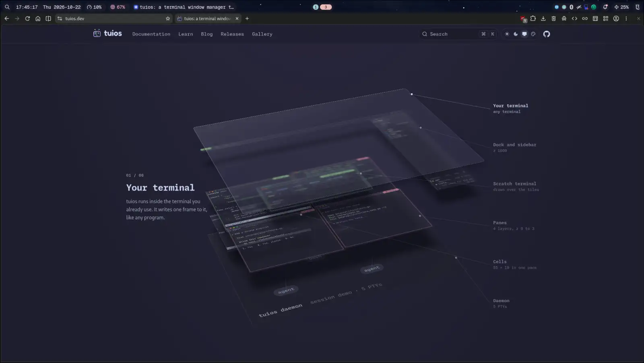644x363 pixels.
Task: Click the tuios logo
Action: [107, 33]
